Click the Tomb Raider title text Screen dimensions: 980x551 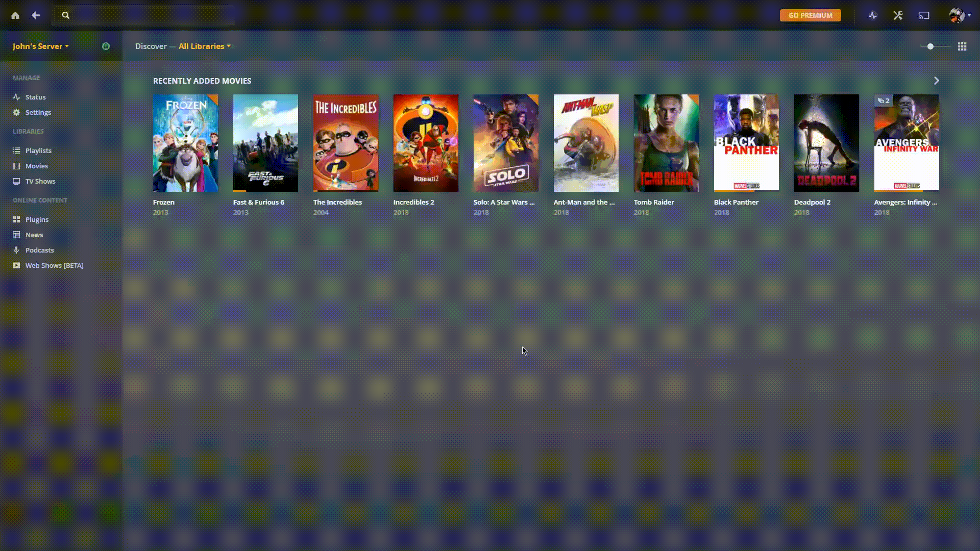click(654, 202)
